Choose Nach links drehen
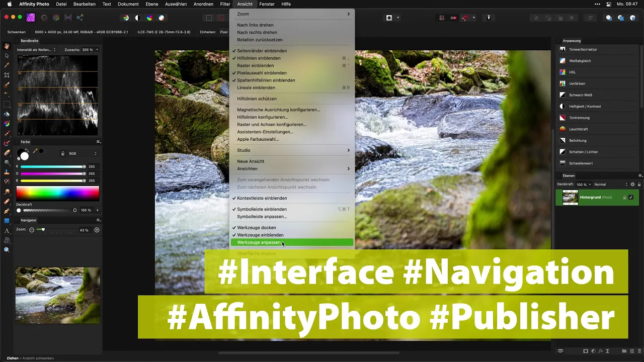The width and height of the screenshot is (644, 362). 292,25
